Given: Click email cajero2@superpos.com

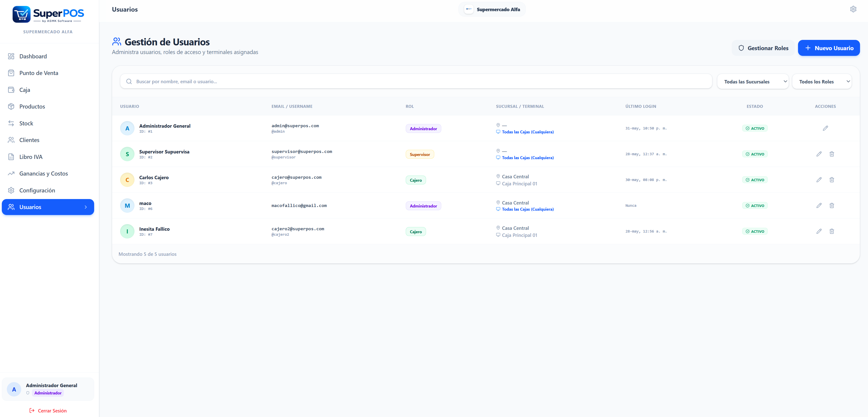Looking at the screenshot, I should 298,229.
